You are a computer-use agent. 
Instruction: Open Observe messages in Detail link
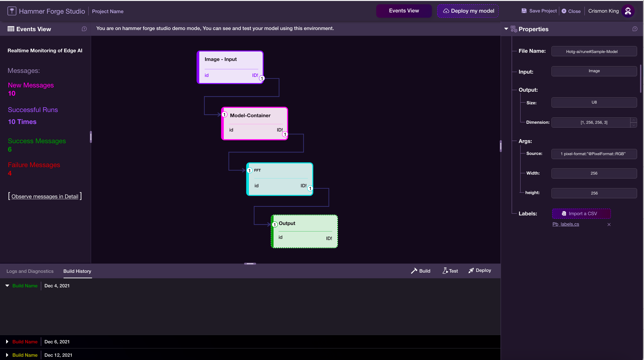[x=45, y=196]
